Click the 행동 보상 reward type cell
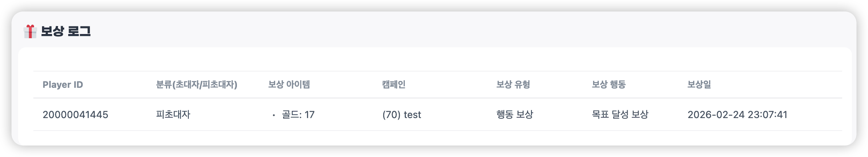The image size is (868, 157). 515,115
